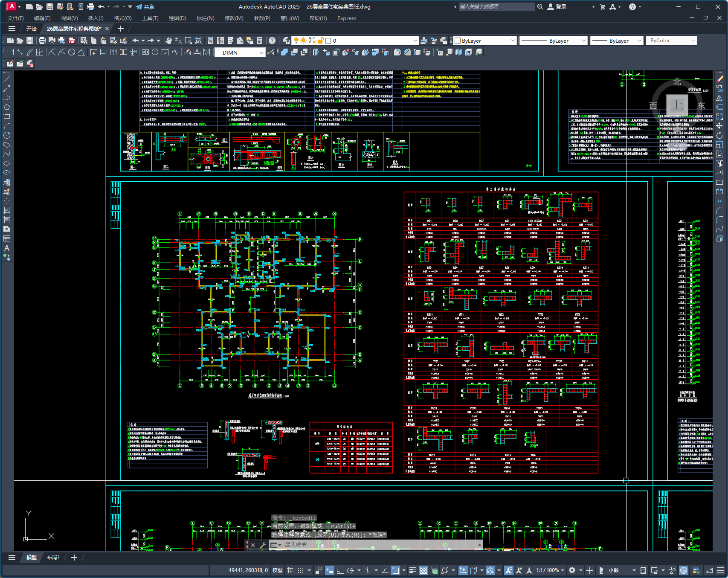Click the Help question mark icon
This screenshot has width=728, height=578.
272,41
